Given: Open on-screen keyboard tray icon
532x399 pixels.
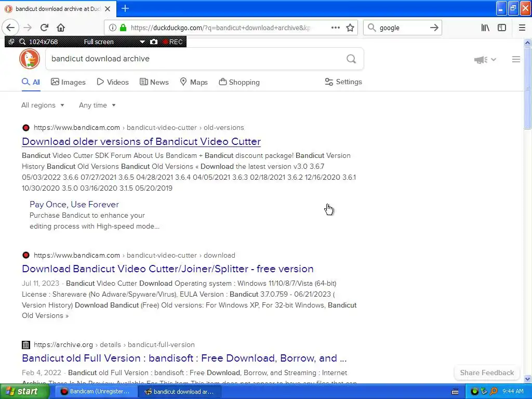Looking at the screenshot, I should click(x=455, y=392).
